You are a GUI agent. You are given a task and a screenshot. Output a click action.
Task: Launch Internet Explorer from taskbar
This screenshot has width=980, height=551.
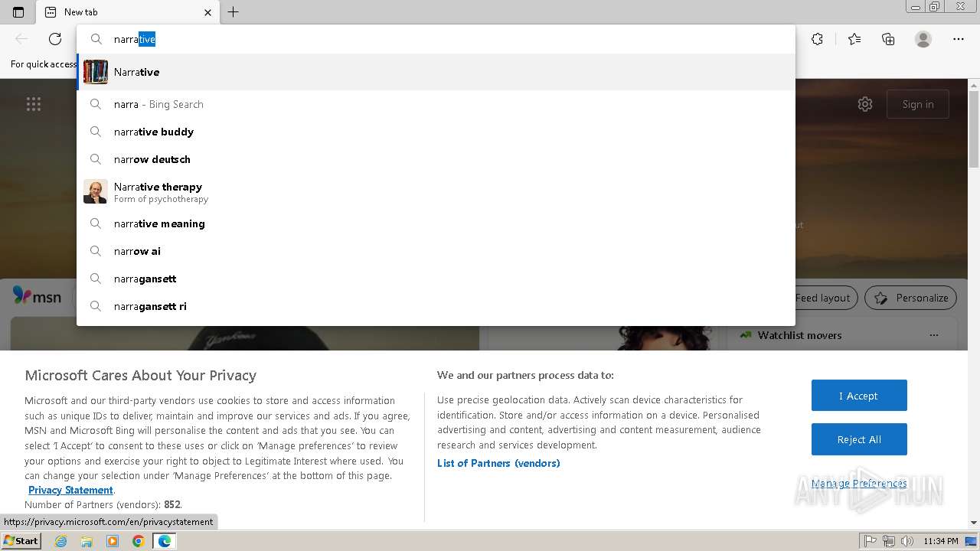tap(61, 541)
